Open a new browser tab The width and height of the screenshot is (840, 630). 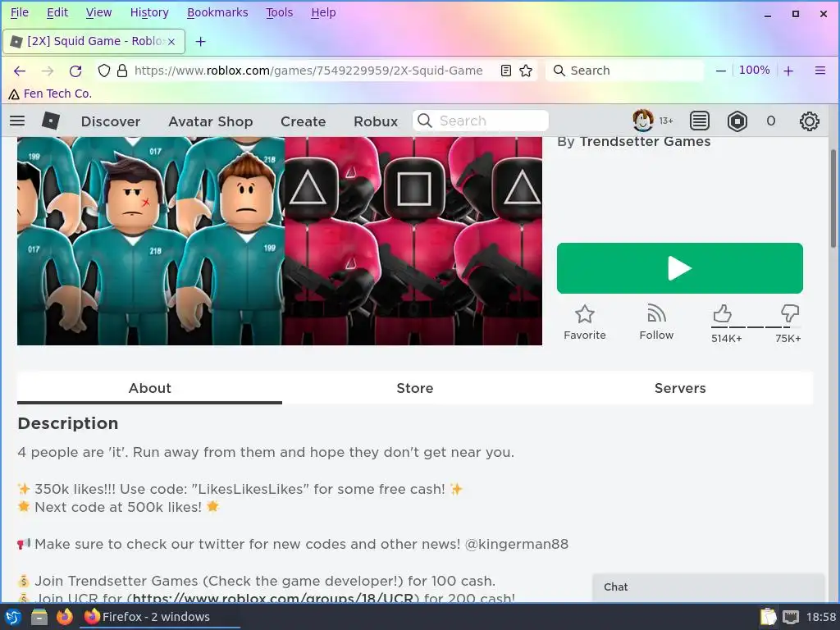(200, 41)
